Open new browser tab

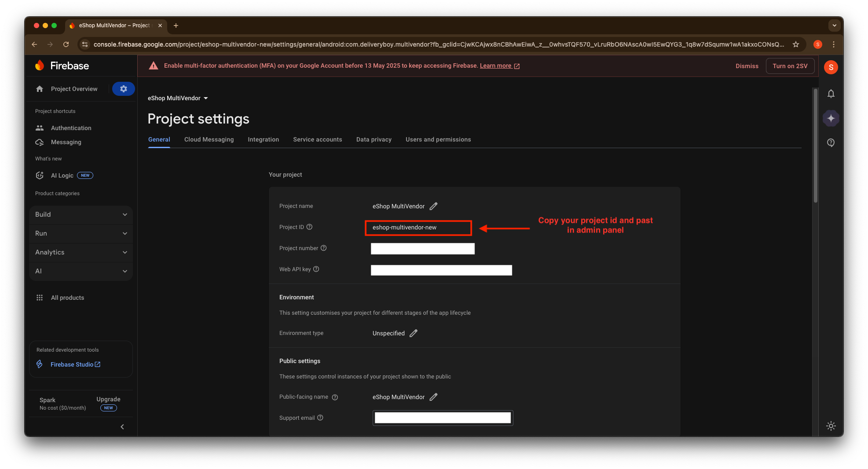click(176, 25)
